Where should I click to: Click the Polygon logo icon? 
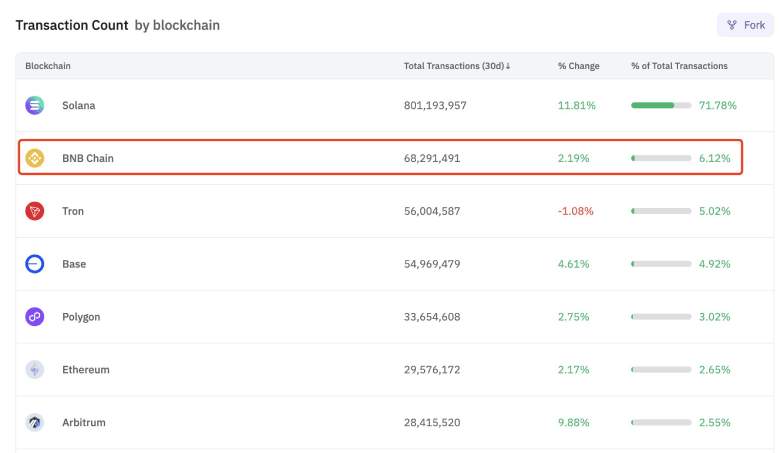tap(35, 317)
